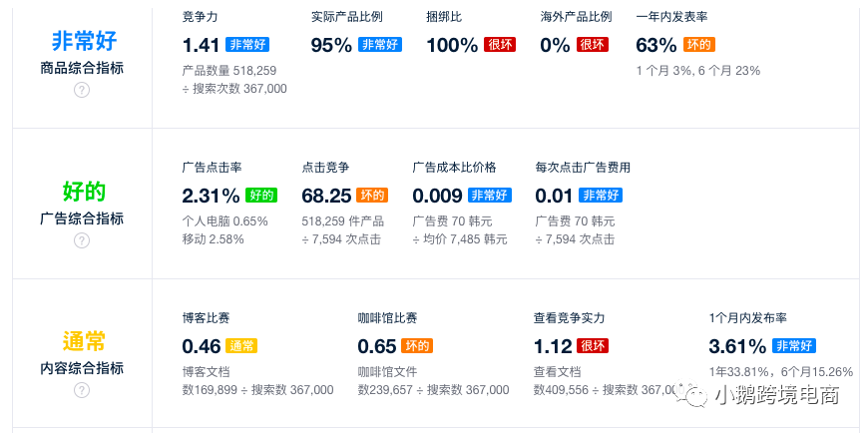Click the 内容综合指标 title
This screenshot has height=433, width=868.
click(x=82, y=368)
